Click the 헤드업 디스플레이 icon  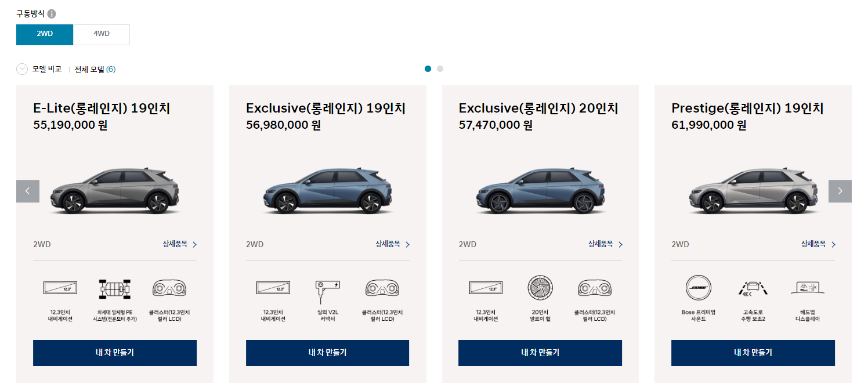pos(806,288)
